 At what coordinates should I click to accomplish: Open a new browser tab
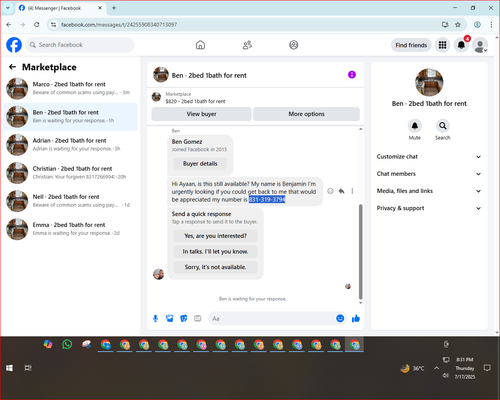tap(114, 8)
